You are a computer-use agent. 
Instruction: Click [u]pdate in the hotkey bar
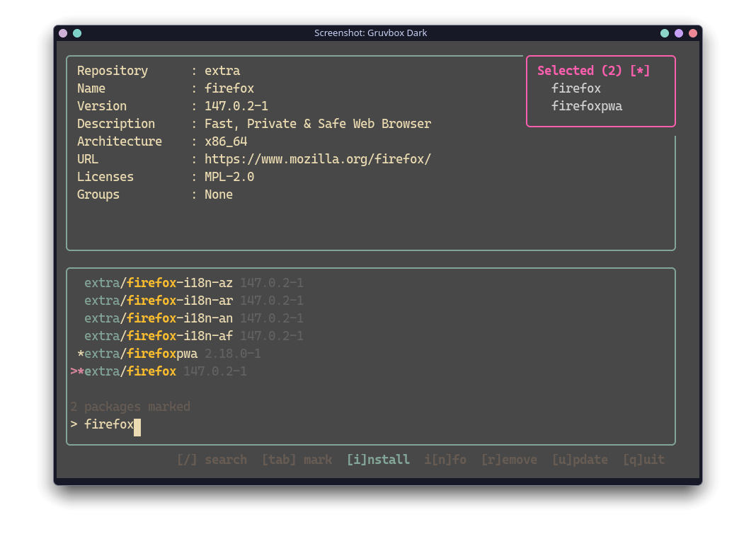coord(580,459)
